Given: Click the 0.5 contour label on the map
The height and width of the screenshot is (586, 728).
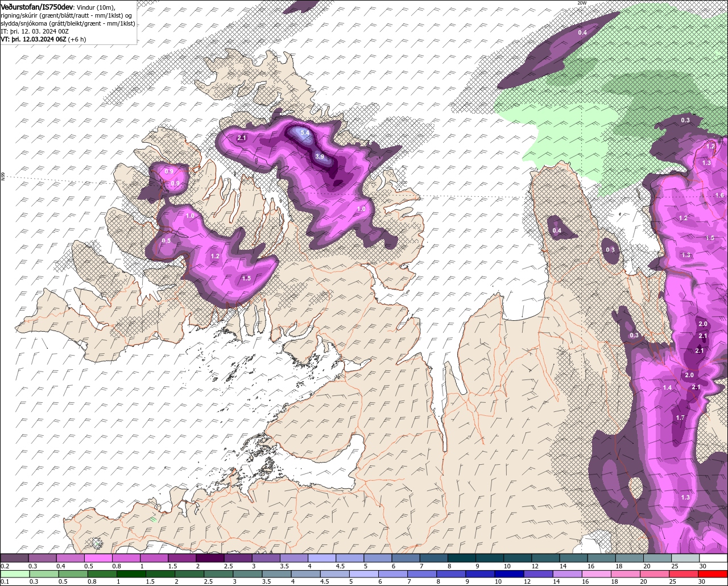Looking at the screenshot, I should pyautogui.click(x=166, y=241).
